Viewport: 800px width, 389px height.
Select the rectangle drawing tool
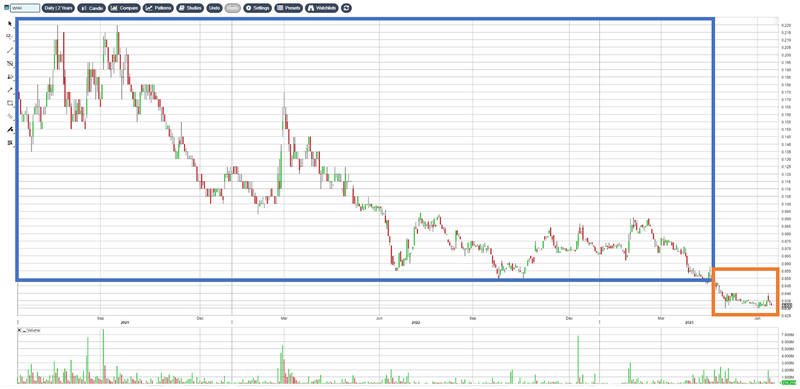[x=9, y=103]
